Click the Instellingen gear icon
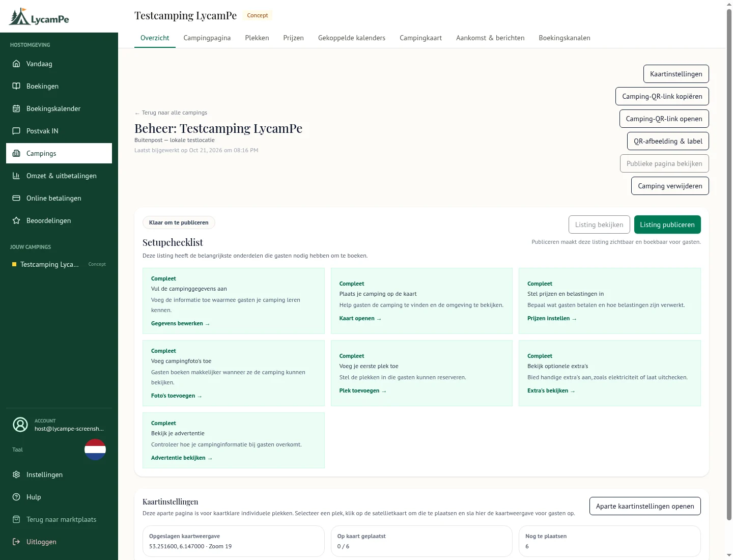 [x=16, y=474]
